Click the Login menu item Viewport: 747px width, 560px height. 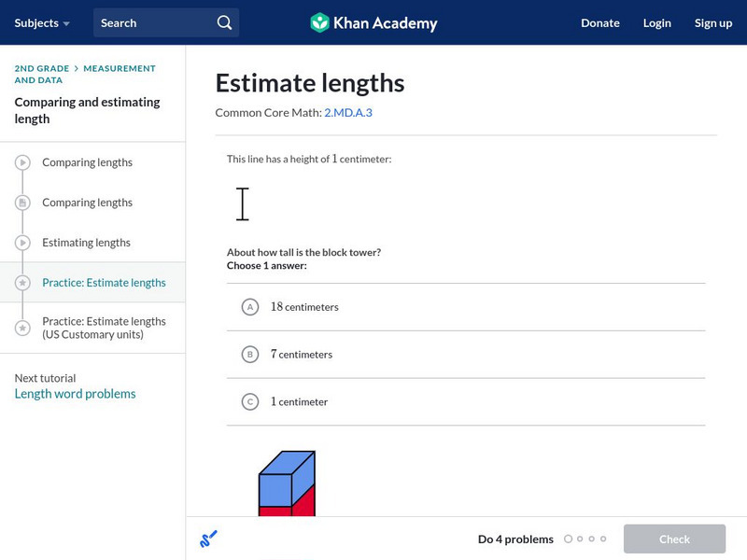[656, 22]
